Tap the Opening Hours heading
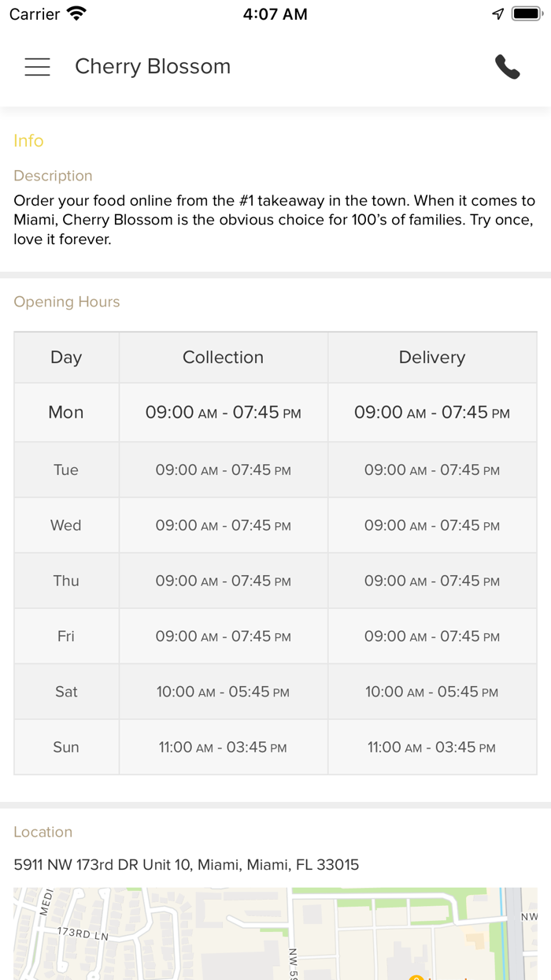The image size is (551, 980). 67,303
